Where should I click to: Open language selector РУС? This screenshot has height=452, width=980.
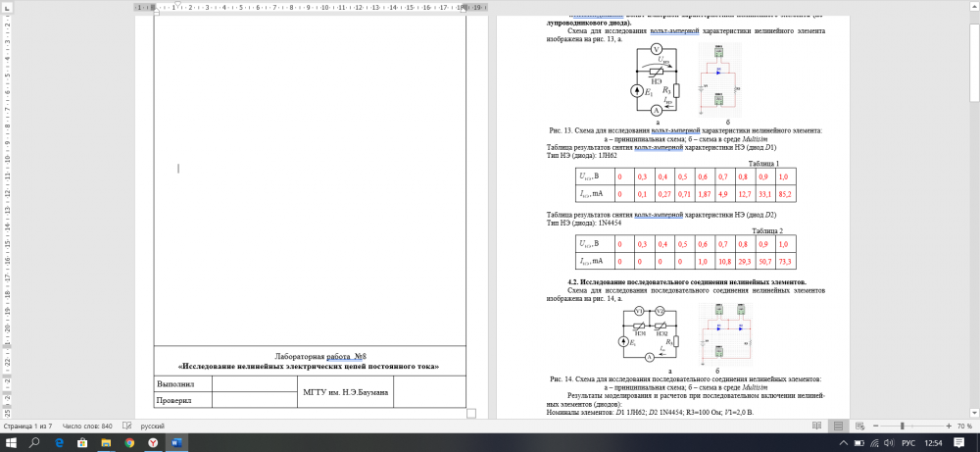[907, 443]
